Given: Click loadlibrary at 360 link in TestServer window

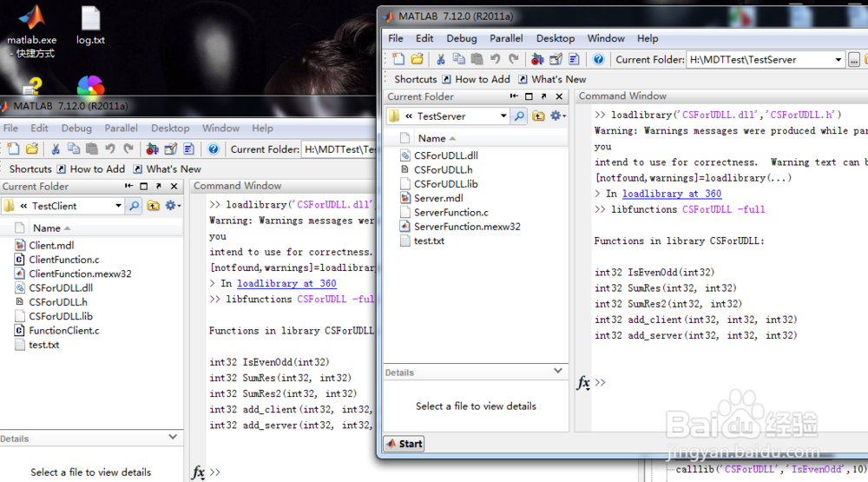Looking at the screenshot, I should coord(672,194).
